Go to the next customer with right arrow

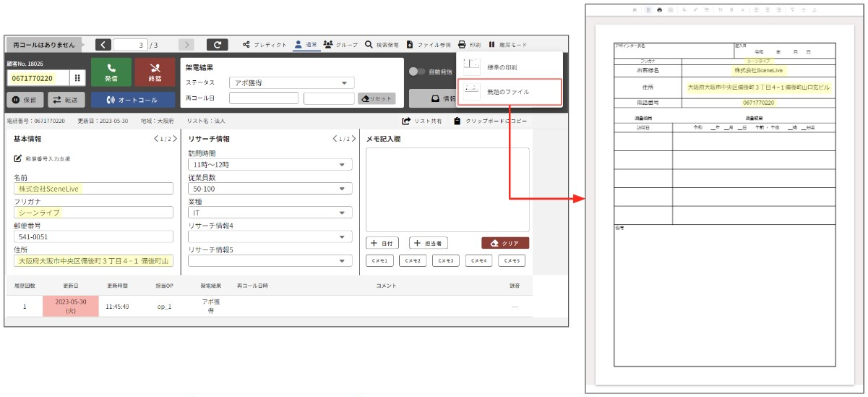click(x=186, y=45)
